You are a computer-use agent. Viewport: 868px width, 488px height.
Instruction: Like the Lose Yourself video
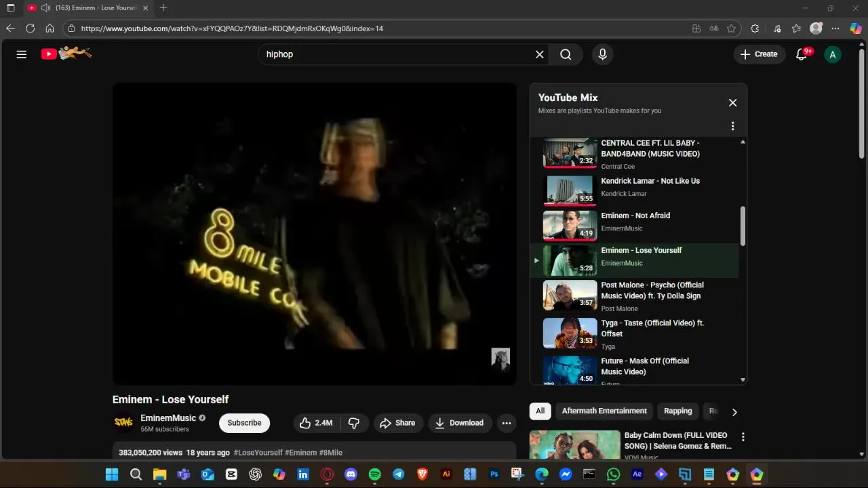(x=317, y=423)
